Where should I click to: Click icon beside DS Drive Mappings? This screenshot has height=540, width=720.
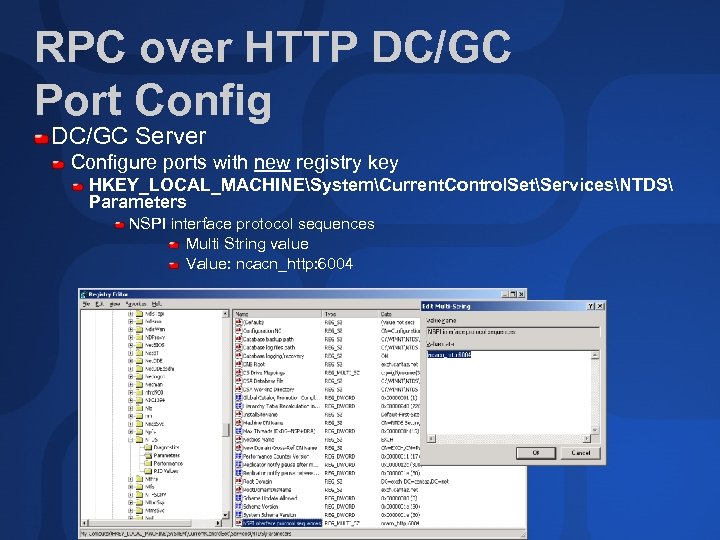click(x=238, y=372)
